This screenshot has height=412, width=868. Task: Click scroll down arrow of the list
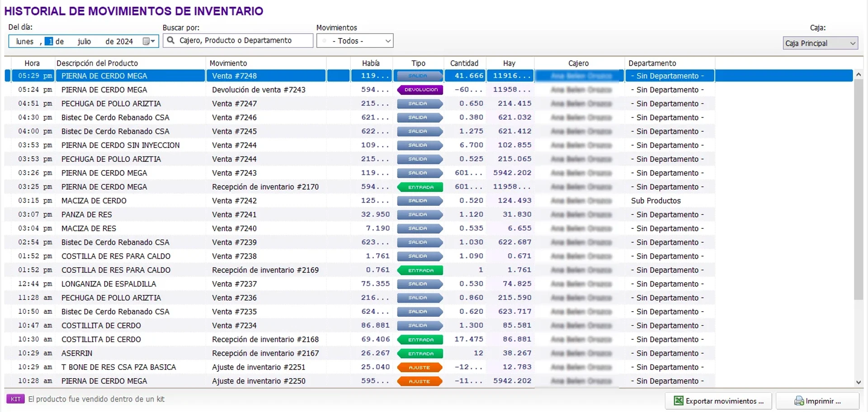pyautogui.click(x=858, y=382)
